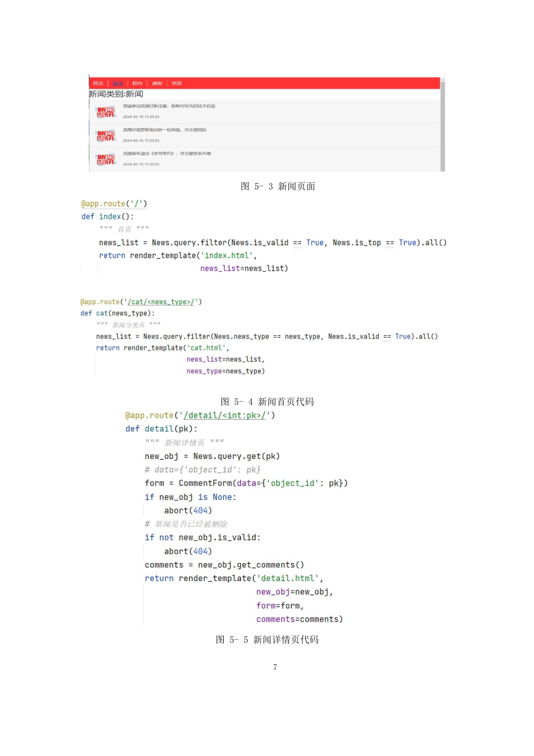Click the first abort(404) call
This screenshot has width=534, height=756.
188,511
